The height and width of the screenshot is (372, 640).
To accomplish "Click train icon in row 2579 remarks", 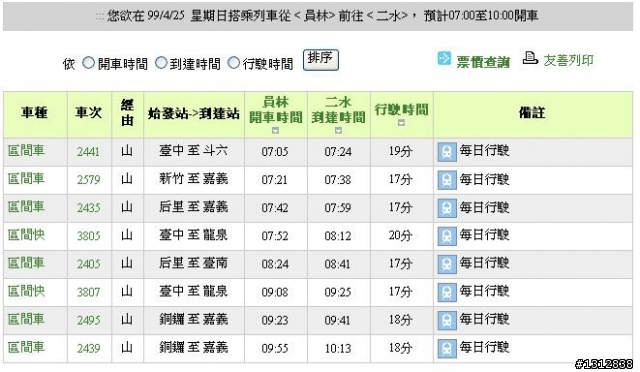I will point(447,180).
